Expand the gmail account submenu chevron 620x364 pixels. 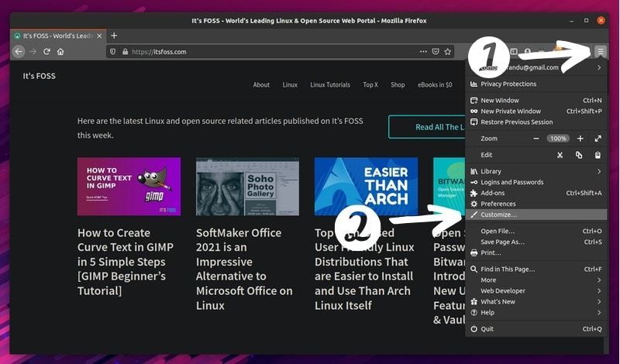pyautogui.click(x=599, y=67)
